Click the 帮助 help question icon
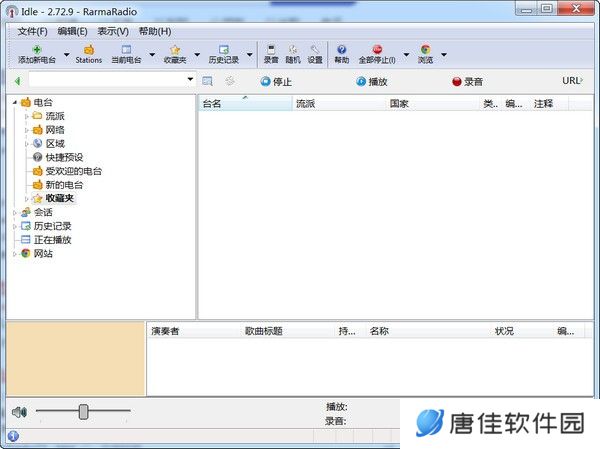600x449 pixels. (x=341, y=49)
